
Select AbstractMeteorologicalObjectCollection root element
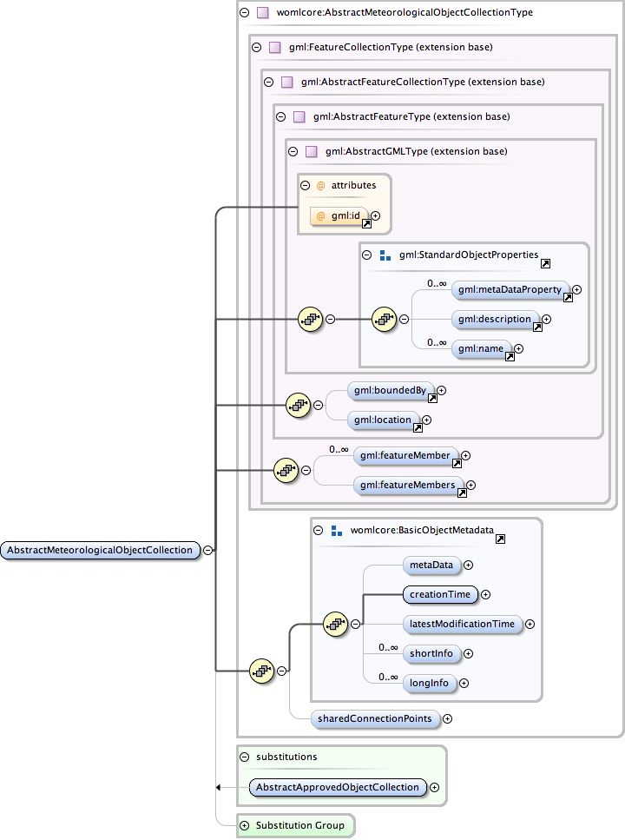coord(100,550)
